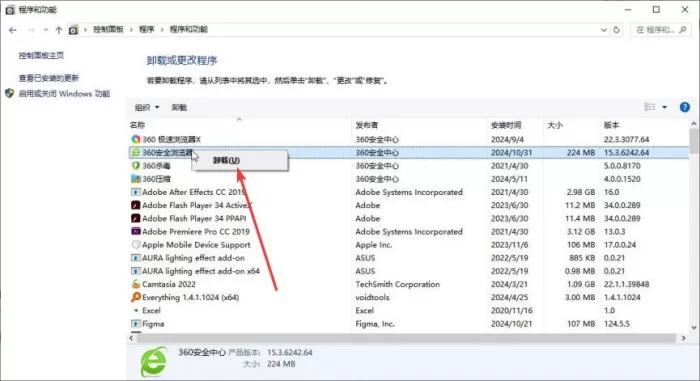
Task: Click install date 2024/10/21 cell
Action: (512, 323)
